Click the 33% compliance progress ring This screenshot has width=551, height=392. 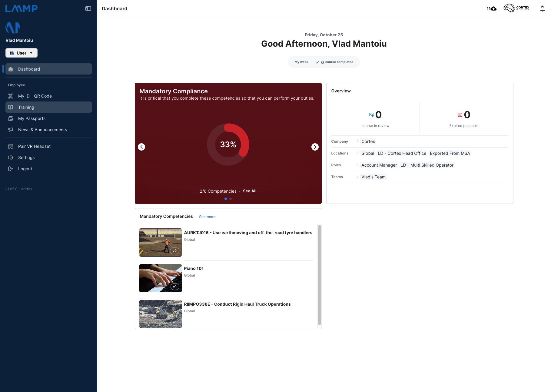click(x=228, y=145)
